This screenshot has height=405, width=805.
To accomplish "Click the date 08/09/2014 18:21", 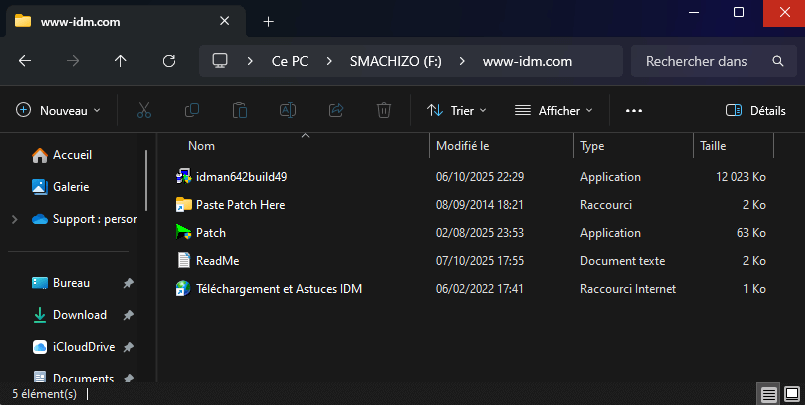I will (480, 205).
